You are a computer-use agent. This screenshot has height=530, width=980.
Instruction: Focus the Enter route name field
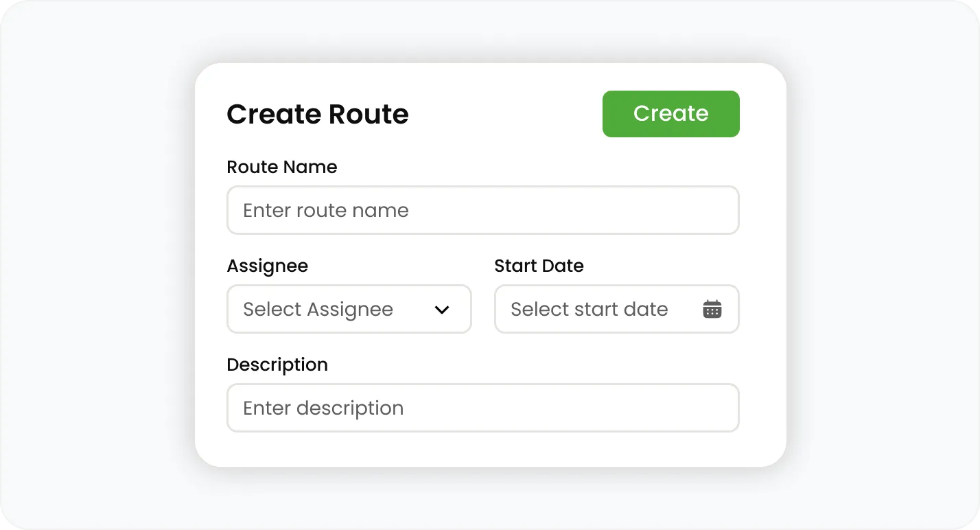(x=483, y=210)
